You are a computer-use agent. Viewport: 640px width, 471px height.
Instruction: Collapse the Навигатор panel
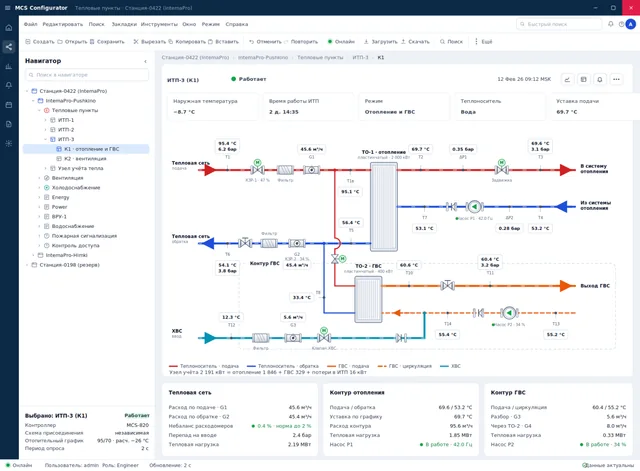145,61
